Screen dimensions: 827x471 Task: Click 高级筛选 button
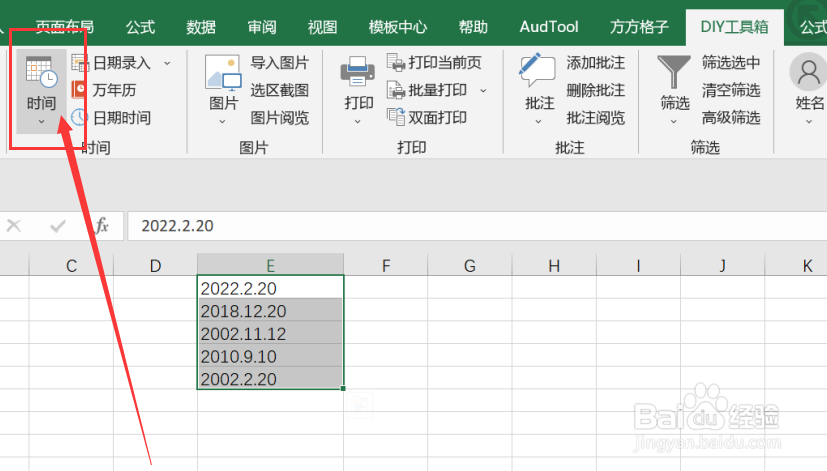click(x=730, y=118)
